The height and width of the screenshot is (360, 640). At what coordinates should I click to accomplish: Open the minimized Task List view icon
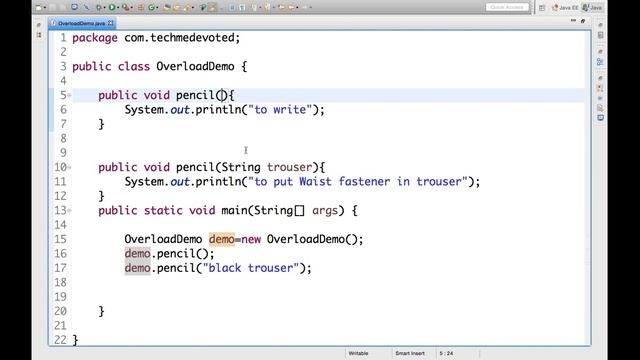600,36
